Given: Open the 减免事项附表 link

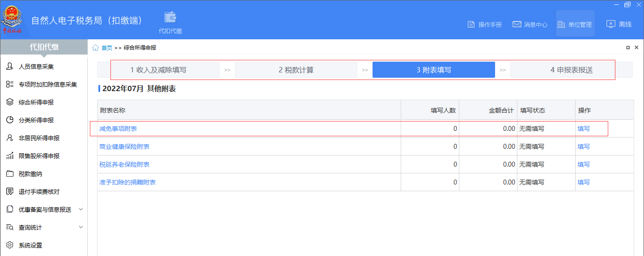Looking at the screenshot, I should [118, 129].
